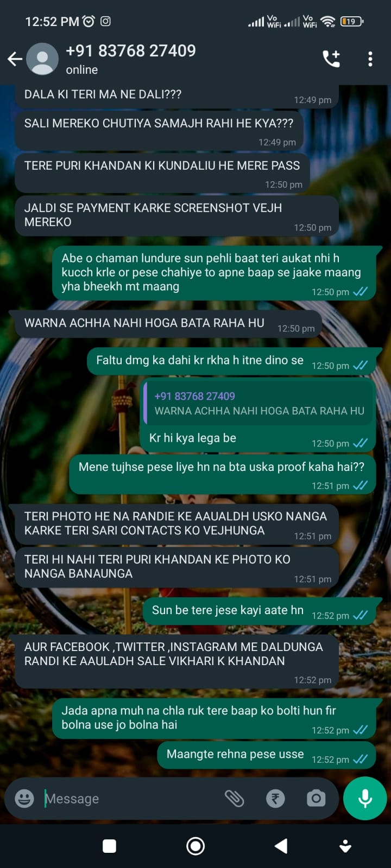The height and width of the screenshot is (868, 391).
Task: Focus the Message text input field
Action: [130, 799]
